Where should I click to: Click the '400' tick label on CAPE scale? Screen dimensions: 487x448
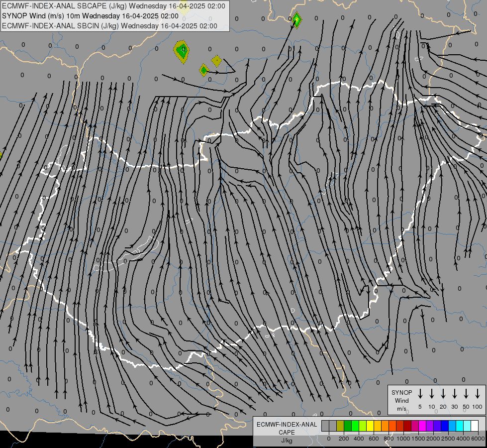(359, 439)
